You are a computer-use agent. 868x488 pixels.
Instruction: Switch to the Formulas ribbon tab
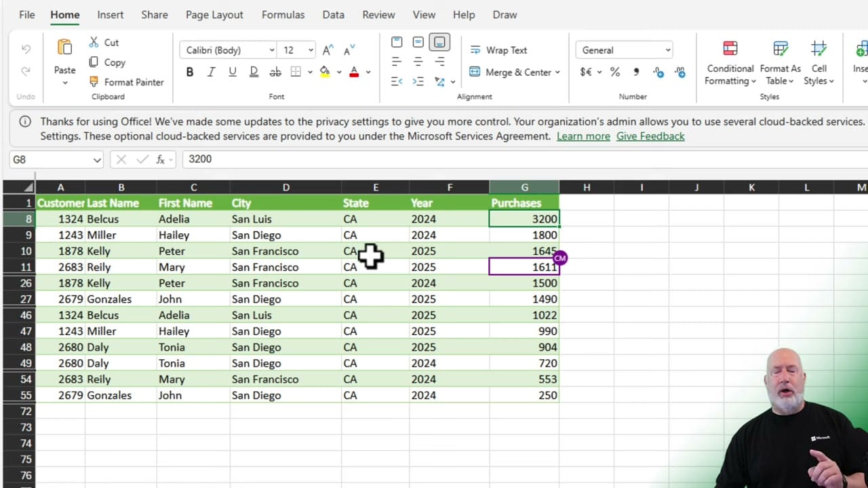(x=283, y=14)
